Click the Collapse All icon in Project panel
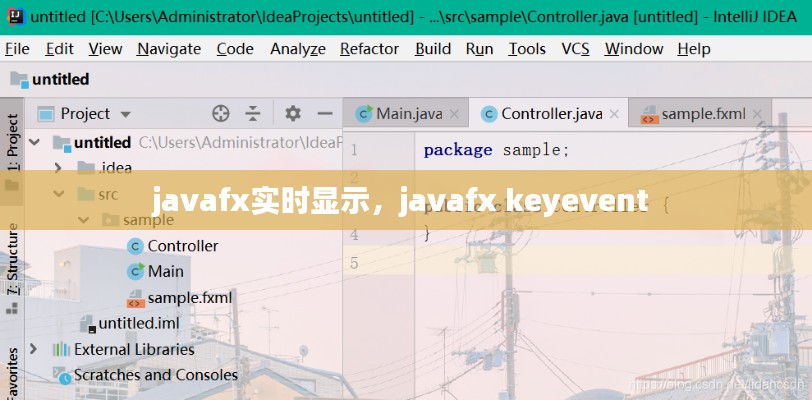812x400 pixels. [x=253, y=114]
